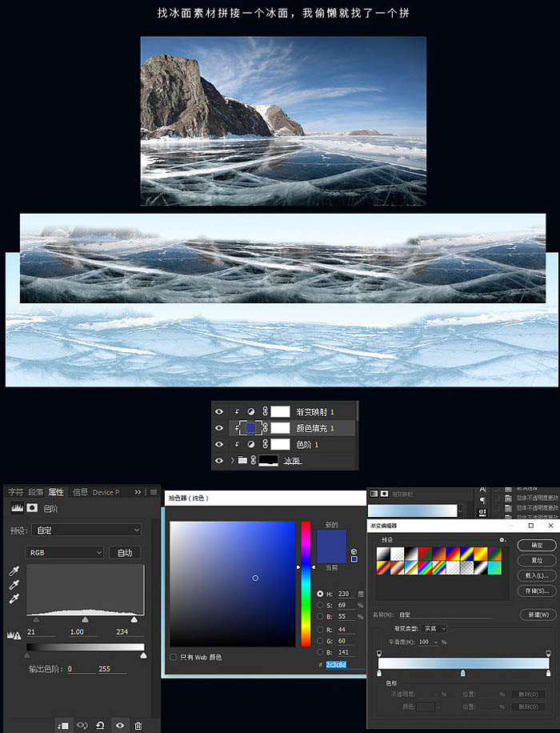560x733 pixels.
Task: Click the 自动 auto button in Levels
Action: [x=125, y=553]
